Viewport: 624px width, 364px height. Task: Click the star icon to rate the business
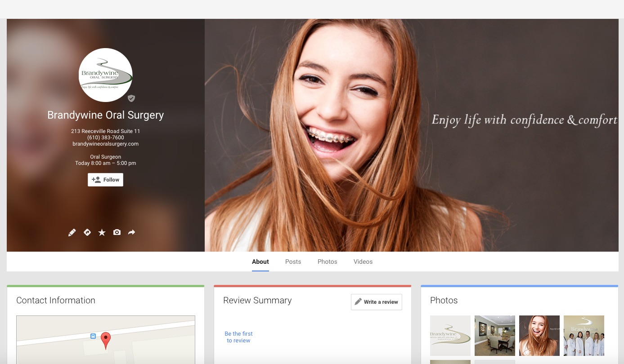tap(102, 232)
